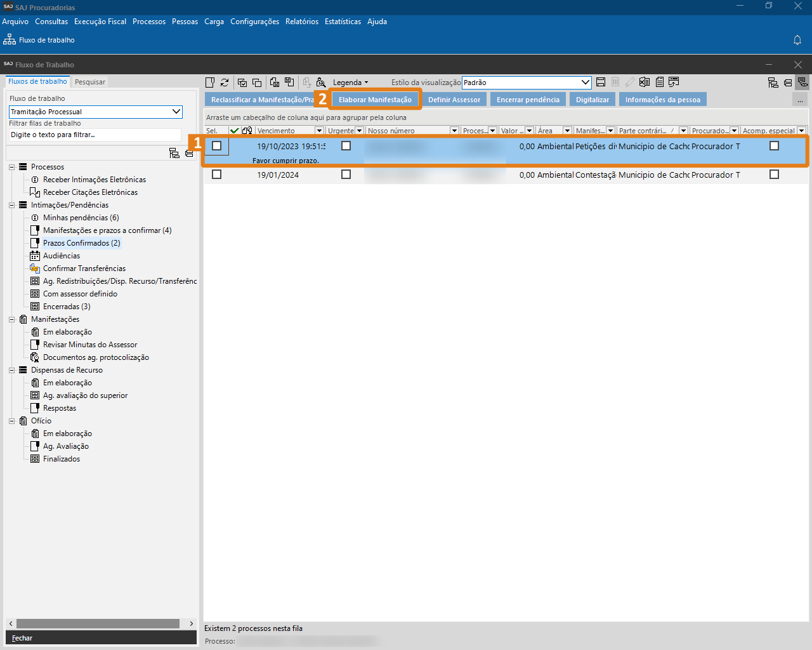The height and width of the screenshot is (650, 812).
Task: Click the save visualization style floppy icon
Action: (x=601, y=83)
